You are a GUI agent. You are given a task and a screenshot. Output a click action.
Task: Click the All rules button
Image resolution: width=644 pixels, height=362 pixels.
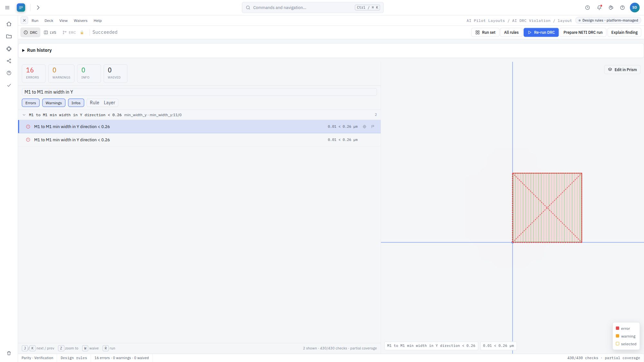click(511, 32)
